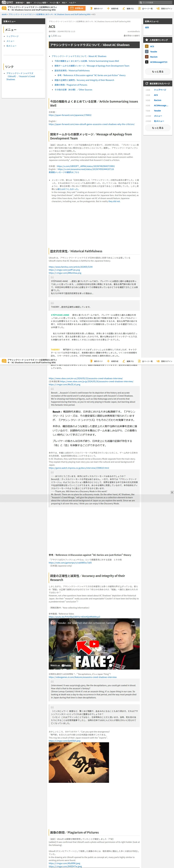Open 英語版メッセージの翻訳はこちら link
174x868 pixels.
(x=64, y=172)
